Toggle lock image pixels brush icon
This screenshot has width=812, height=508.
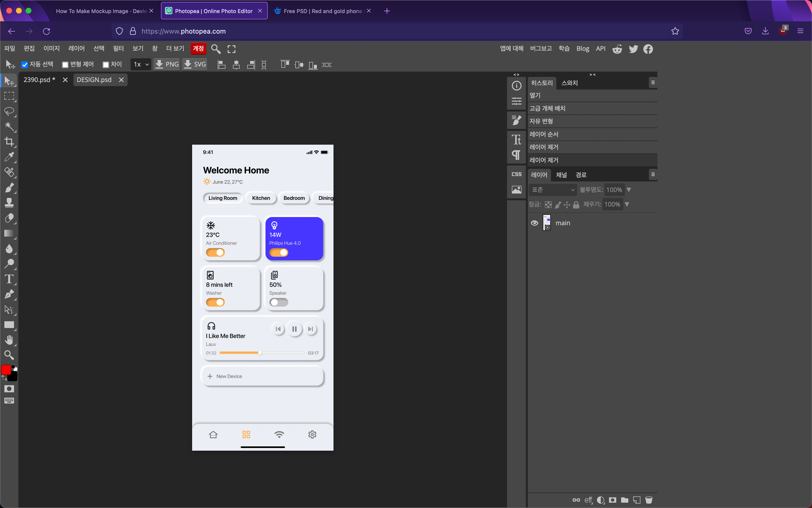[x=558, y=205]
